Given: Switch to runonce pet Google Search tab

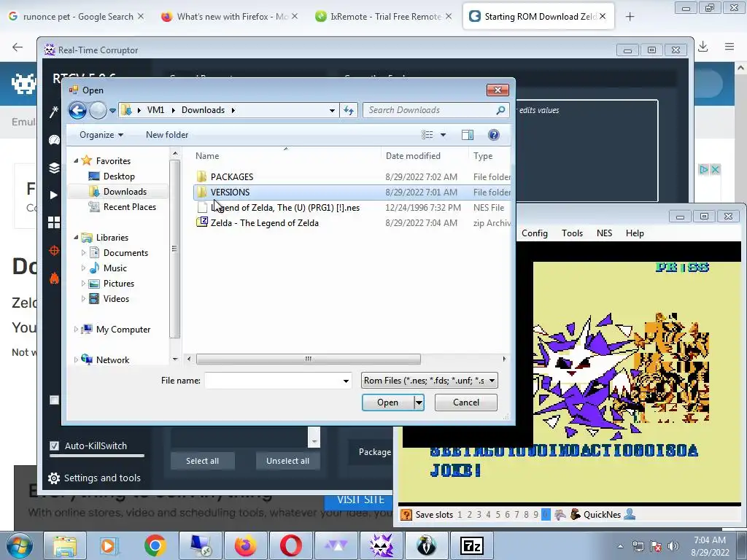Looking at the screenshot, I should (x=76, y=17).
